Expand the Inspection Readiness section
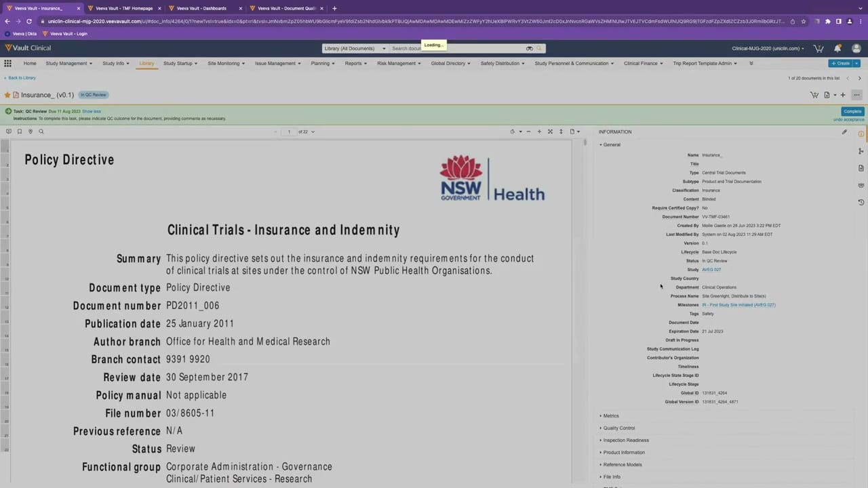868x488 pixels. pyautogui.click(x=624, y=440)
